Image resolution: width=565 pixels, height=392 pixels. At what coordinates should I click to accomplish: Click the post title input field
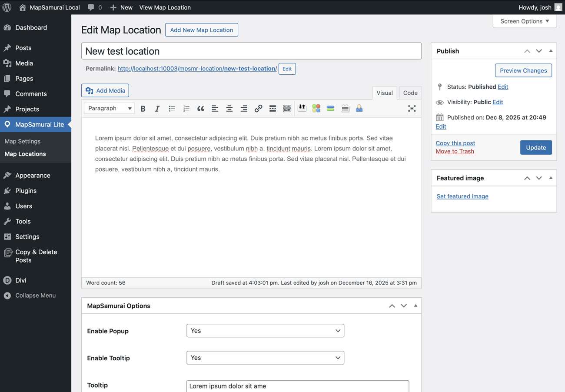click(x=251, y=51)
